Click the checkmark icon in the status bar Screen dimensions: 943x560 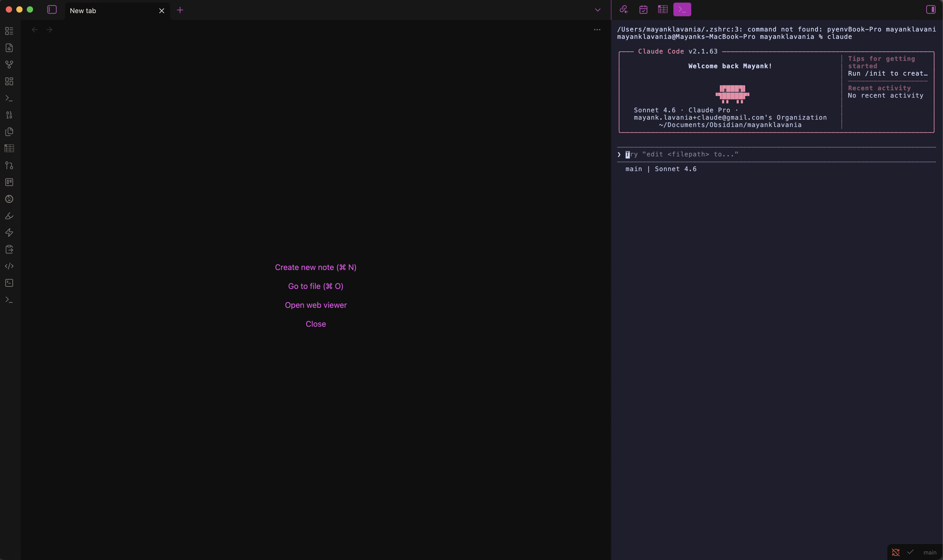pyautogui.click(x=910, y=552)
